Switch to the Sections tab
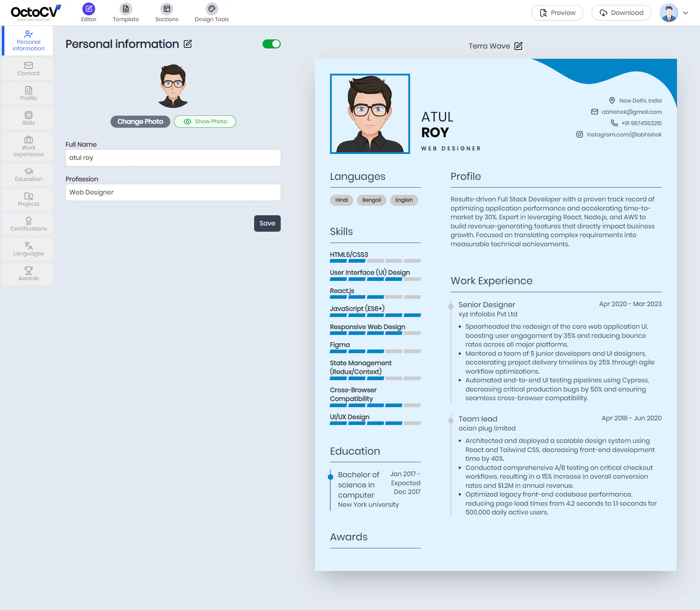Screen dimensions: 700x610 pos(167,13)
